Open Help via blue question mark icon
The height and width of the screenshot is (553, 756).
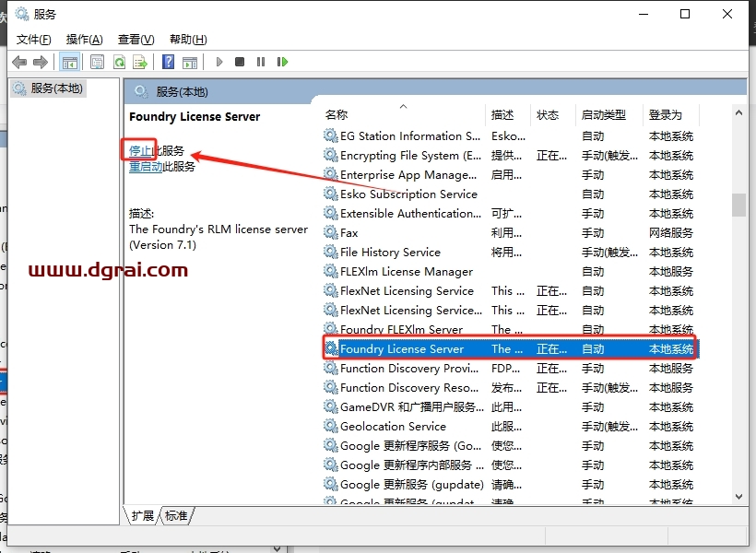[169, 62]
